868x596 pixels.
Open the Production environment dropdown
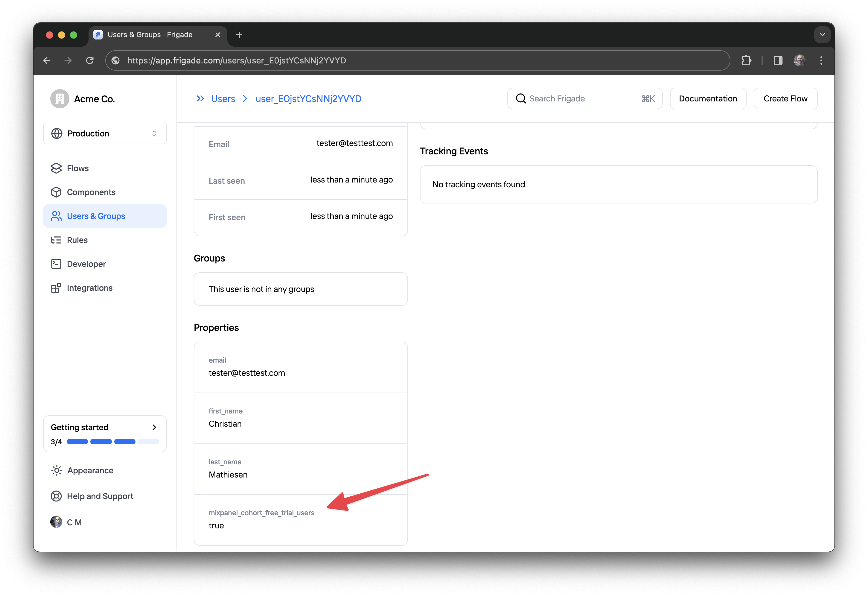tap(105, 133)
